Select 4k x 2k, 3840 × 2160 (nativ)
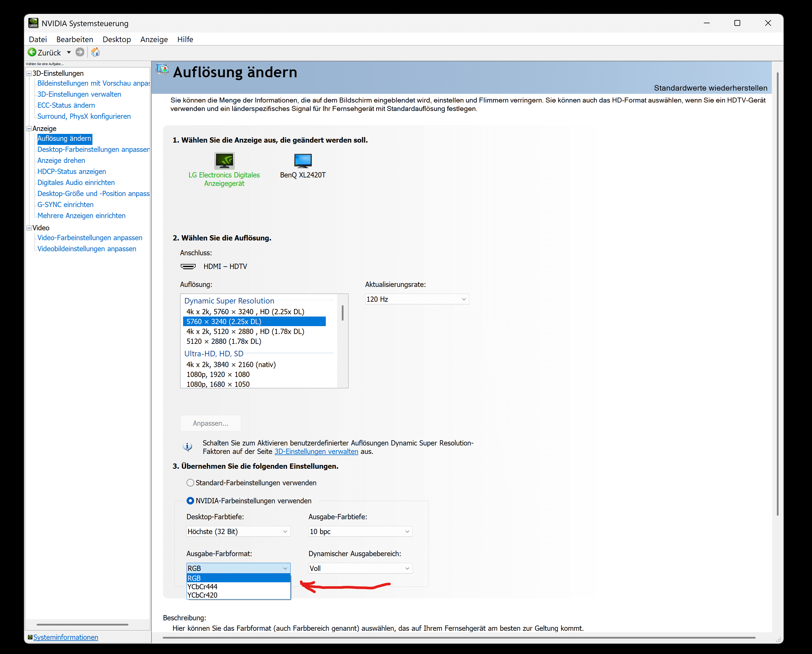The height and width of the screenshot is (654, 812). [x=255, y=365]
